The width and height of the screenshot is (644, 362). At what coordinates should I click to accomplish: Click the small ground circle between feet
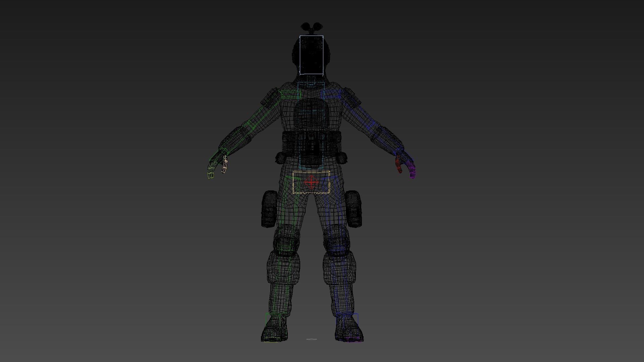click(312, 339)
